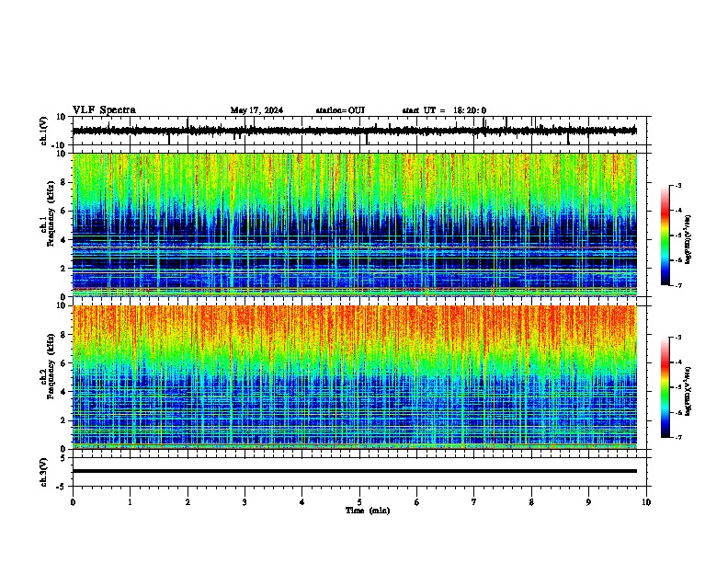Click inside the ch.1 spectrogram panel
The width and height of the screenshot is (728, 563).
click(355, 224)
